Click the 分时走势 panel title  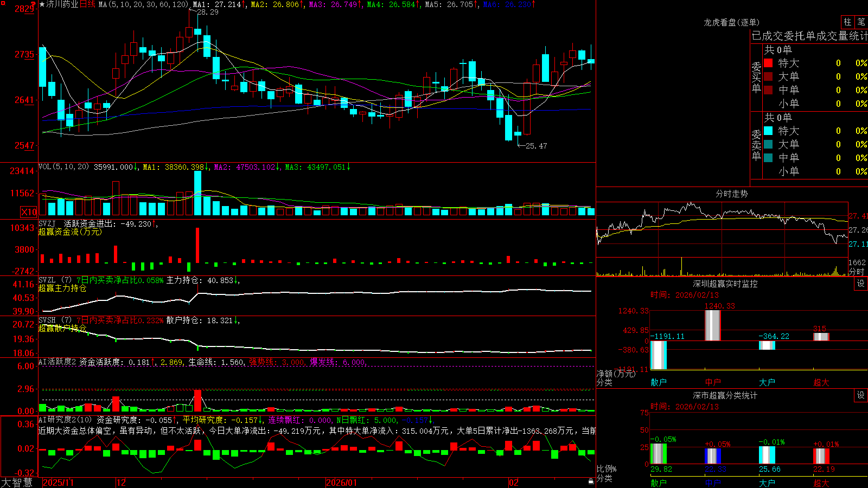731,194
